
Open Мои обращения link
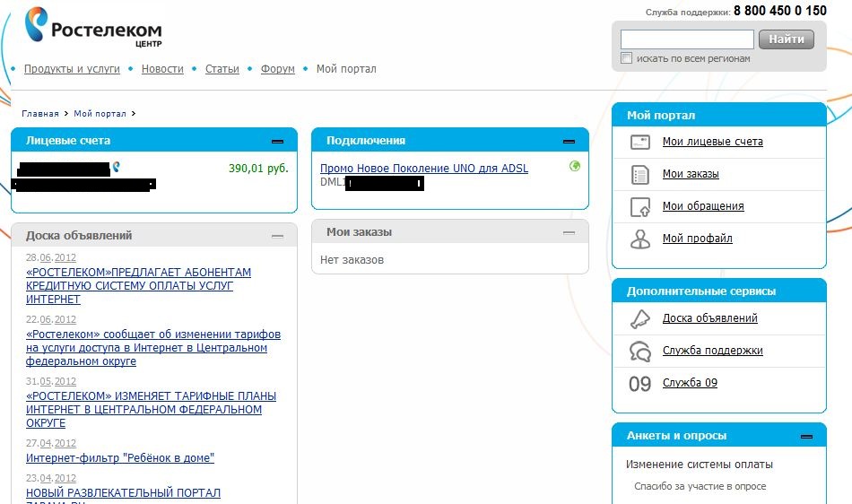click(x=703, y=206)
